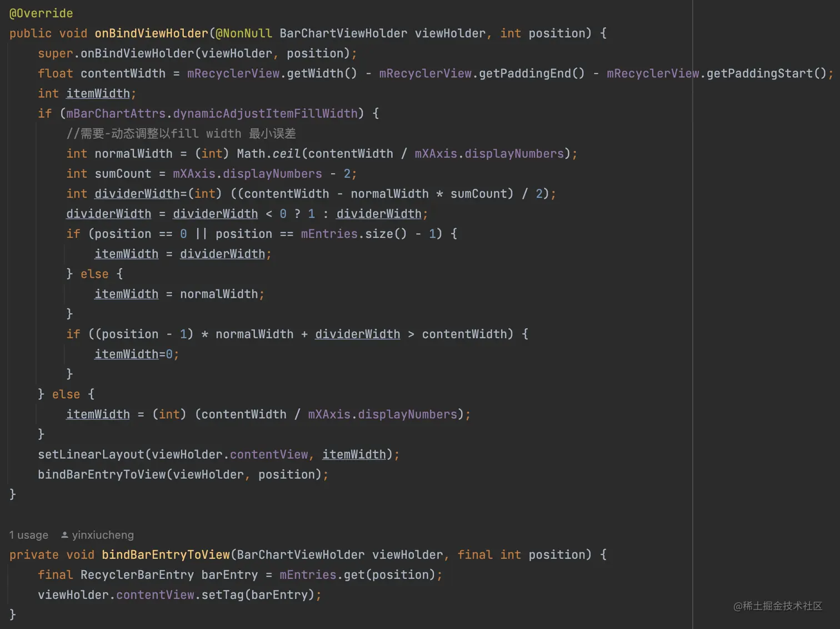Click getPaddingStart() at line end

coord(767,73)
